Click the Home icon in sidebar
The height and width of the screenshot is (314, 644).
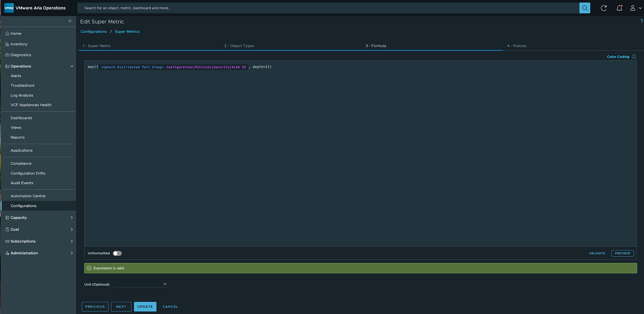click(x=7, y=34)
